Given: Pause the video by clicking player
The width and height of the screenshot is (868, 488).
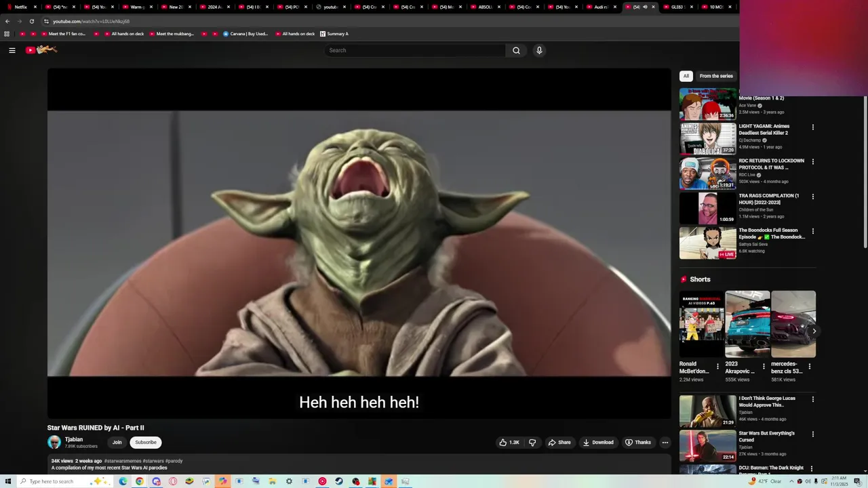Looking at the screenshot, I should (x=359, y=243).
